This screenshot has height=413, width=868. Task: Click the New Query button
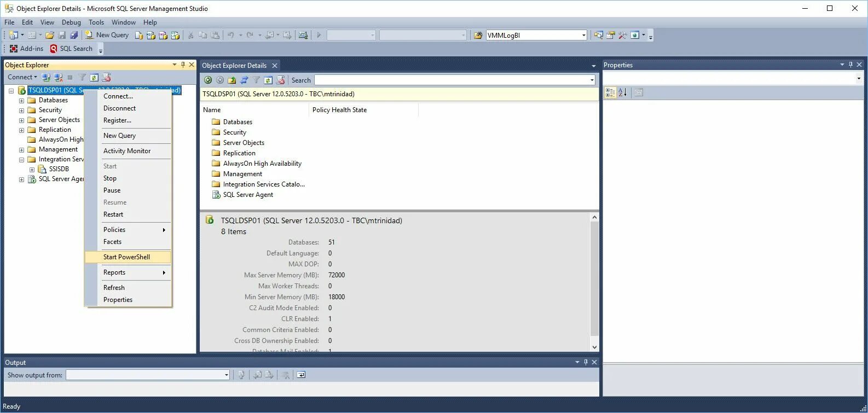(107, 35)
